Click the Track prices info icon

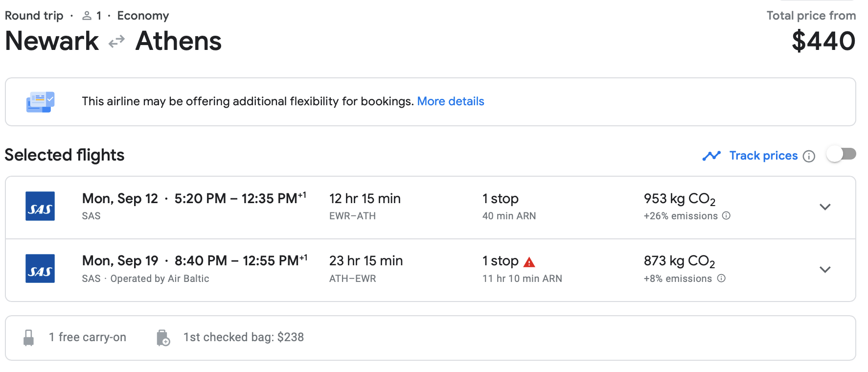pyautogui.click(x=809, y=156)
